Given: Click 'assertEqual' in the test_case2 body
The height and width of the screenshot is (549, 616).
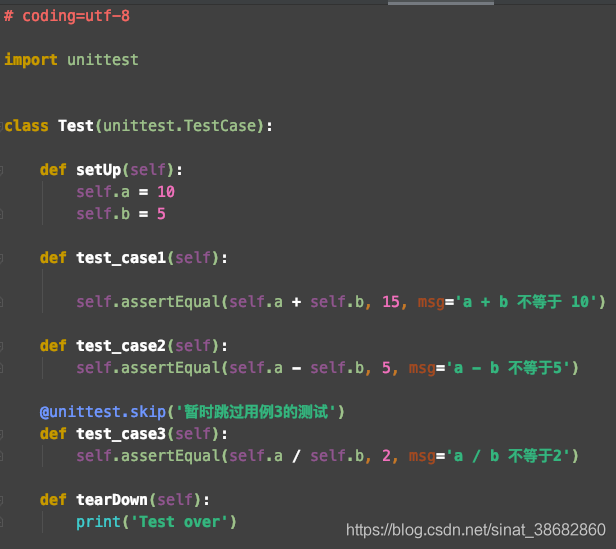Looking at the screenshot, I should (x=170, y=368).
